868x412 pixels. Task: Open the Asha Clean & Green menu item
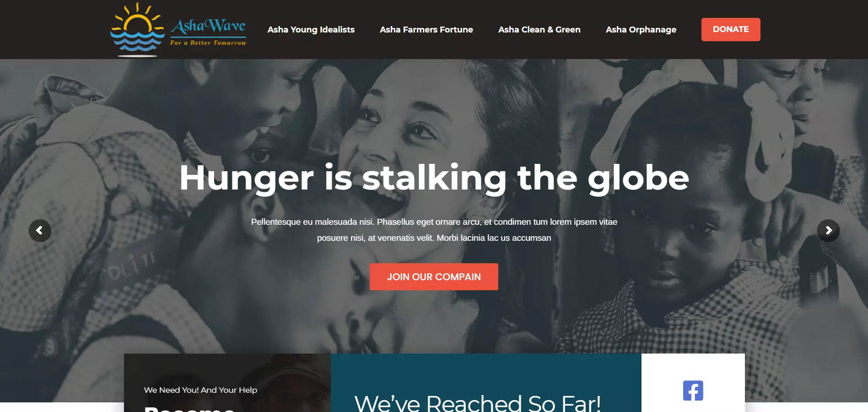pyautogui.click(x=539, y=30)
